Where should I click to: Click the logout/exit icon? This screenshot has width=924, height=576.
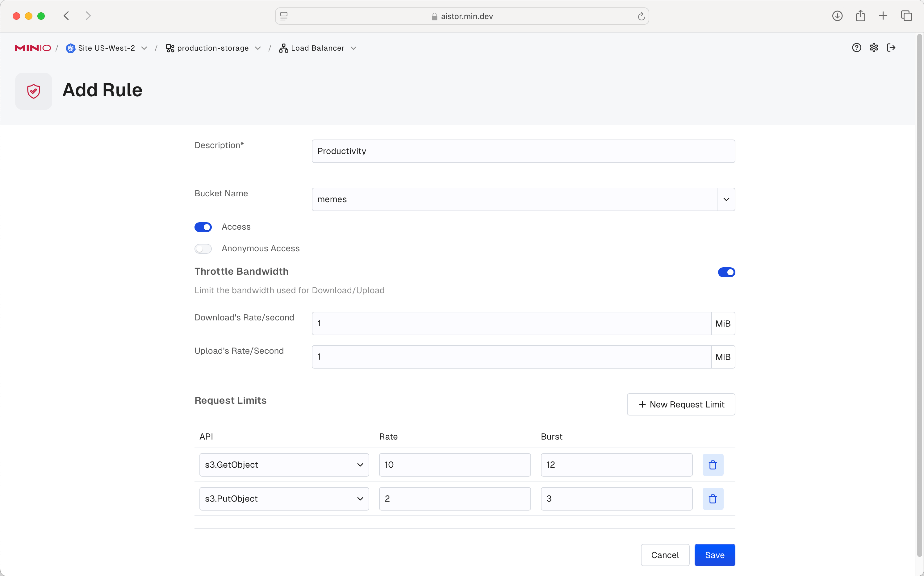point(892,48)
